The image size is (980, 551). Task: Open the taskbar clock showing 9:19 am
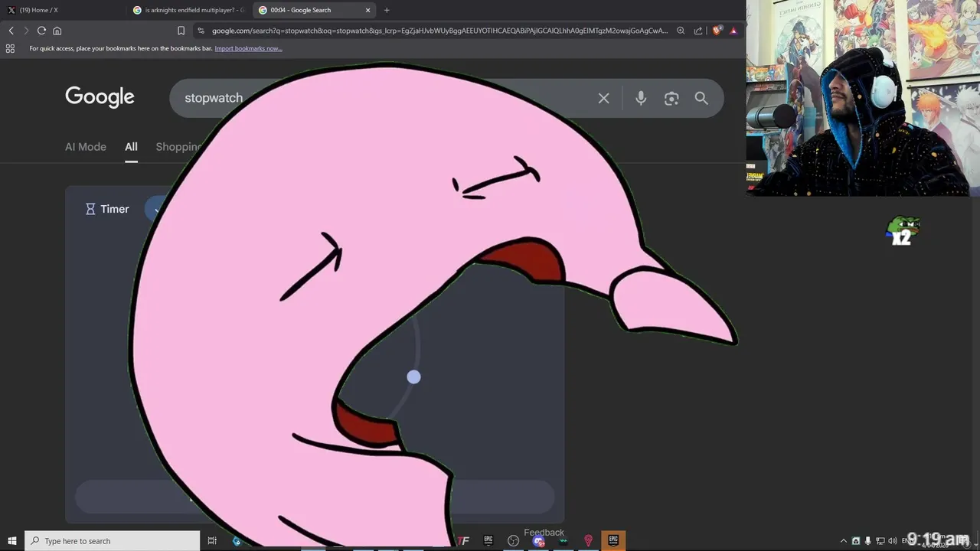(938, 540)
